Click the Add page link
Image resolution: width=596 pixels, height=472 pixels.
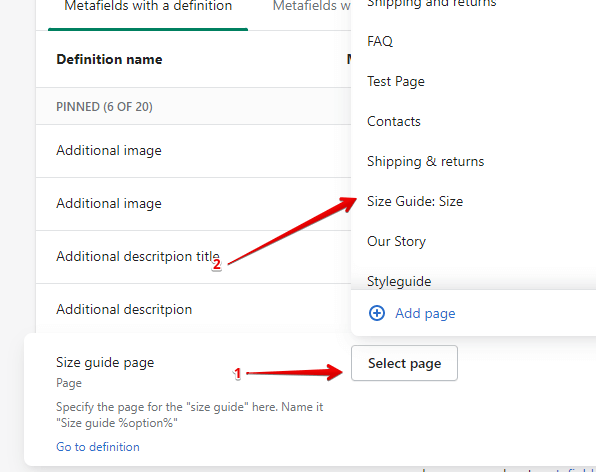pyautogui.click(x=425, y=314)
